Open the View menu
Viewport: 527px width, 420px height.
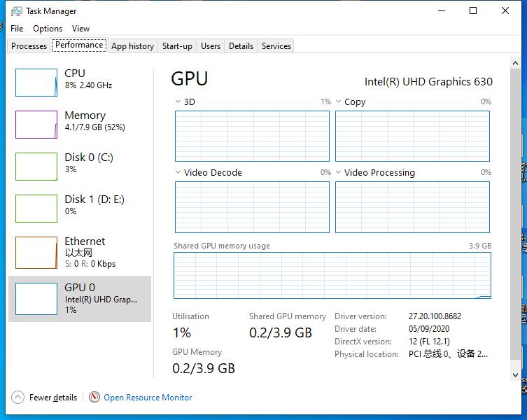81,29
